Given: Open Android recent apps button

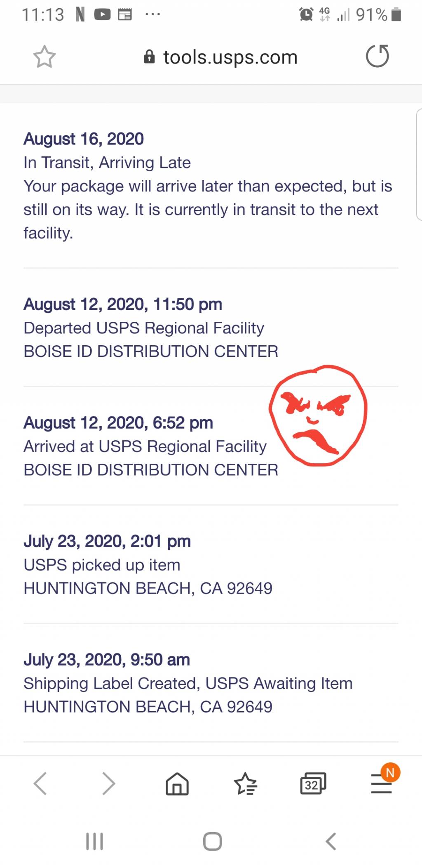Looking at the screenshot, I should 94,841.
